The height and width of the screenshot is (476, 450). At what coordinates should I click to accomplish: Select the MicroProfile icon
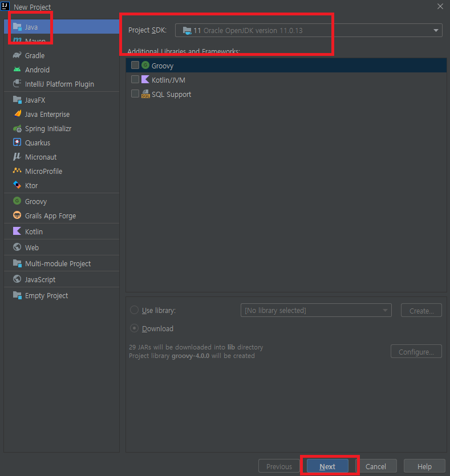click(17, 170)
